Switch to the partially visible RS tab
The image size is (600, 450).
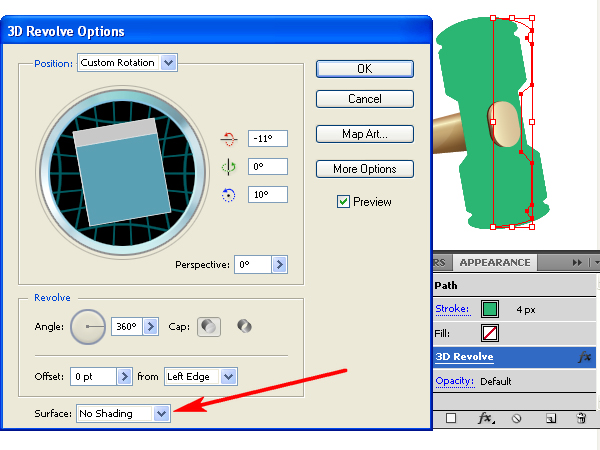(x=440, y=263)
